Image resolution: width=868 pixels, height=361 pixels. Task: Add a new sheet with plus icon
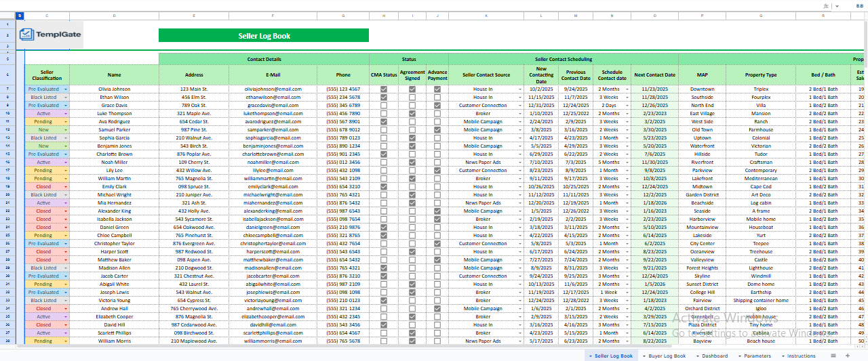tap(847, 356)
